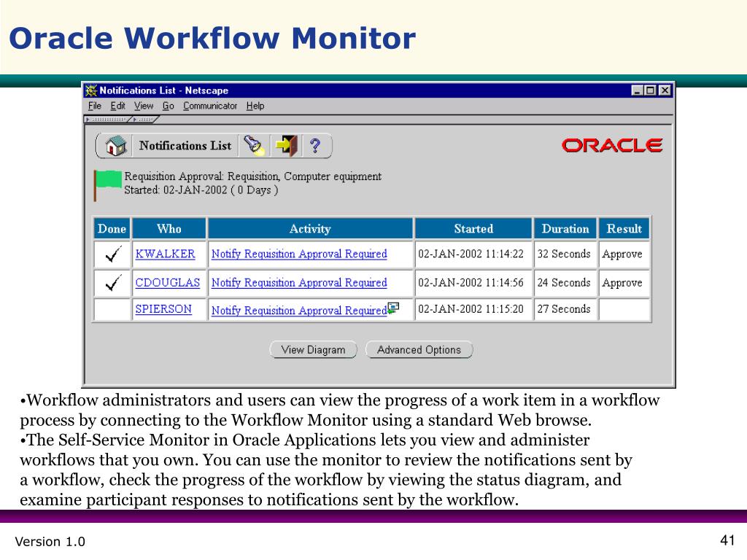
Task: Minimize the Netscape window
Action: click(638, 90)
